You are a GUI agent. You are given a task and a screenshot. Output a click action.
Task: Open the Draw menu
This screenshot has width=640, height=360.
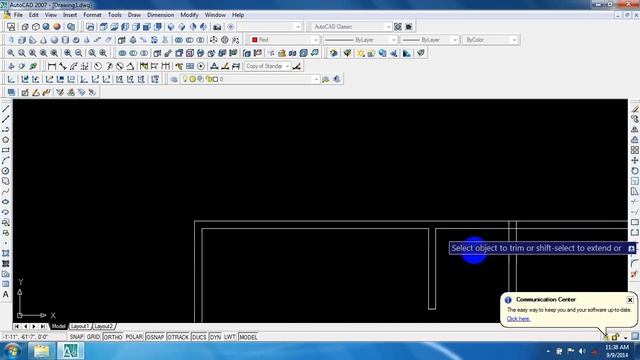click(x=134, y=15)
